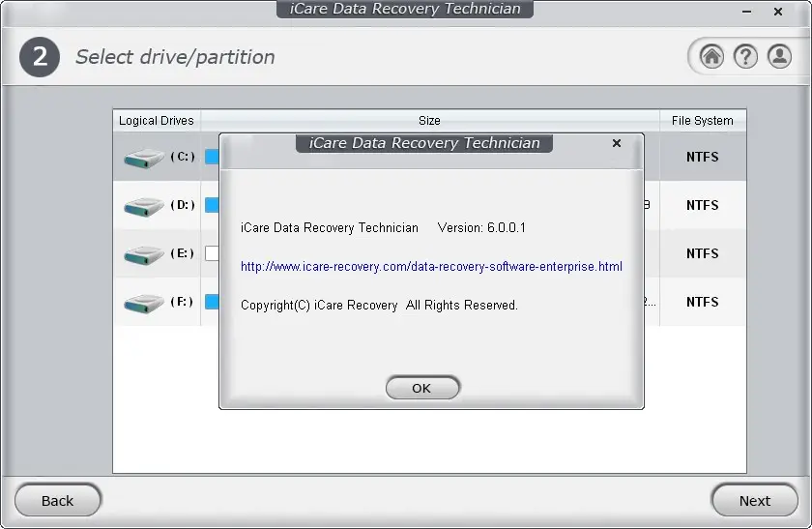Click the (D:) drive label
The image size is (812, 529).
(183, 205)
